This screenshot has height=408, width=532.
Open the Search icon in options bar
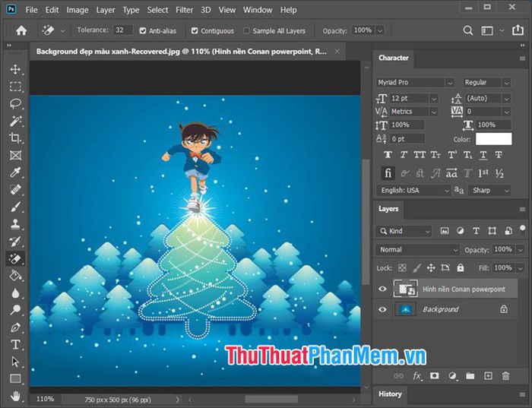point(468,30)
